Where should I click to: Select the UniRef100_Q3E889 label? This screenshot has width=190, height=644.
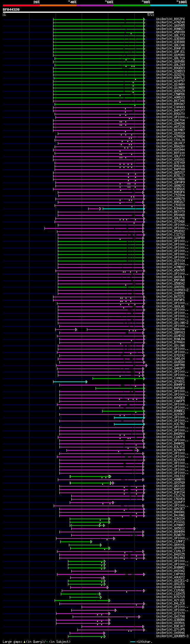(x=170, y=39)
